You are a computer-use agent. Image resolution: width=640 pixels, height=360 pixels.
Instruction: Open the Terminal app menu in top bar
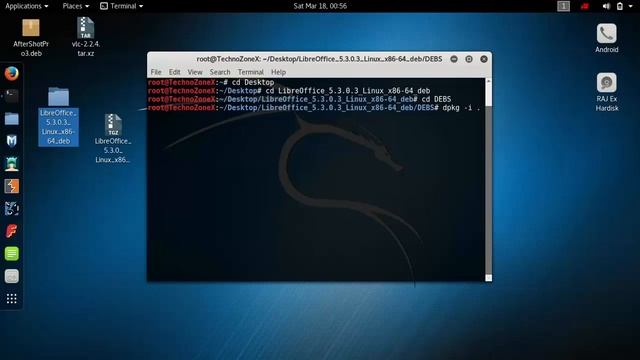[122, 6]
